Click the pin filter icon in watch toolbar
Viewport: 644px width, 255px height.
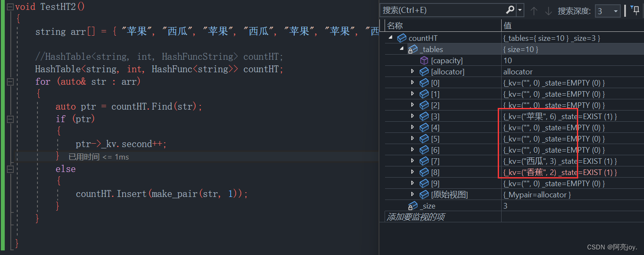(635, 10)
